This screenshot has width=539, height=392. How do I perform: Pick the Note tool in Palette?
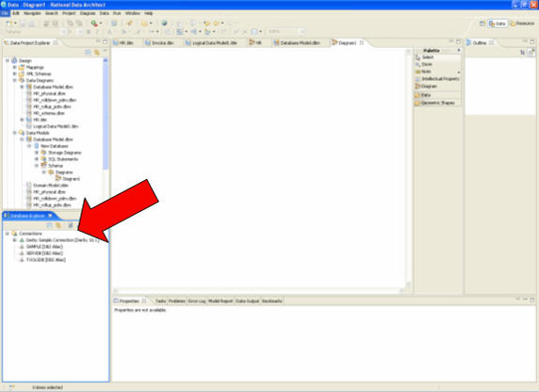point(437,72)
